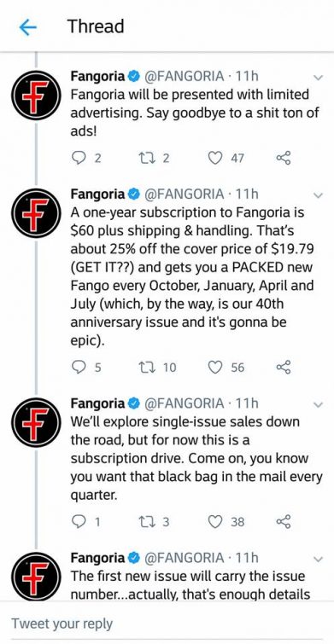Share the one-year subscription tweet
Image resolution: width=334 pixels, height=644 pixels.
(x=284, y=367)
